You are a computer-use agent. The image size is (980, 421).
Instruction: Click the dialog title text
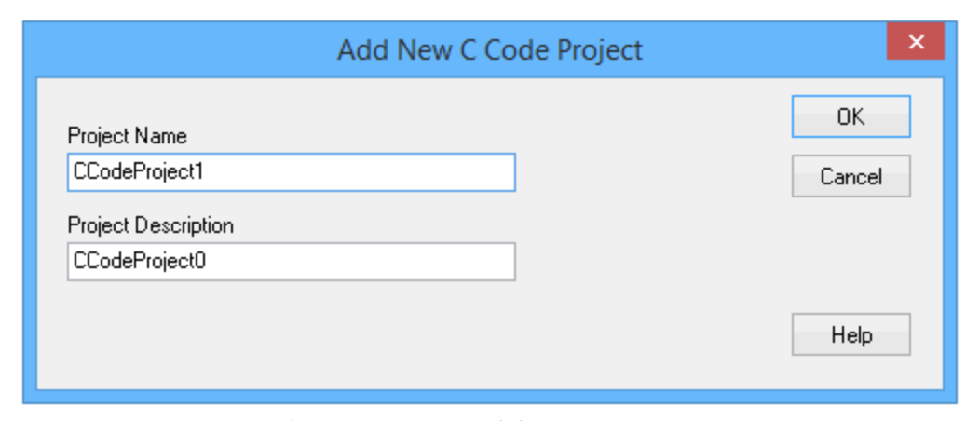click(x=489, y=49)
